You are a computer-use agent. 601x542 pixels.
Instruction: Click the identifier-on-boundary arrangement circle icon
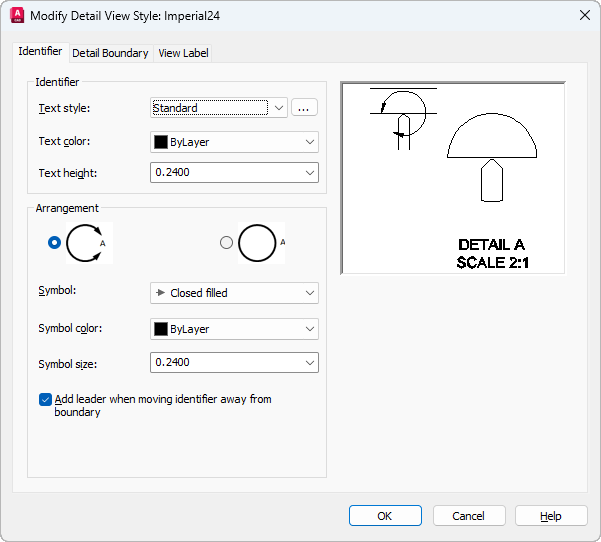pos(84,243)
